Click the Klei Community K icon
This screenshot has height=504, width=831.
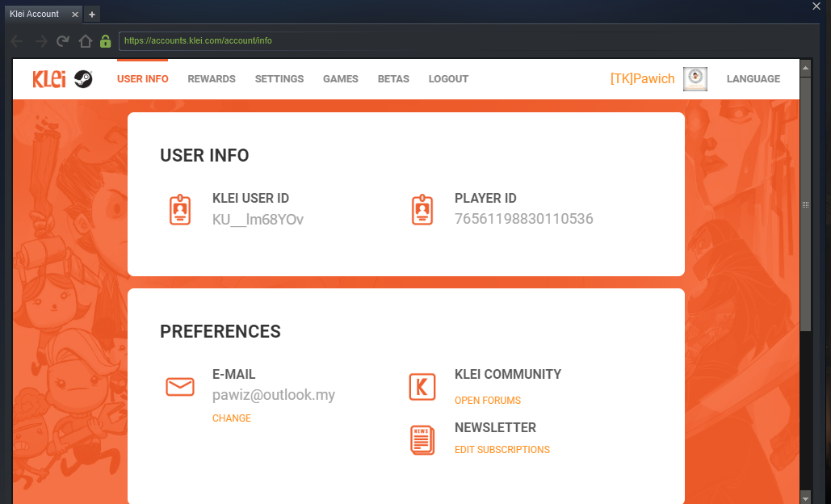pyautogui.click(x=422, y=386)
